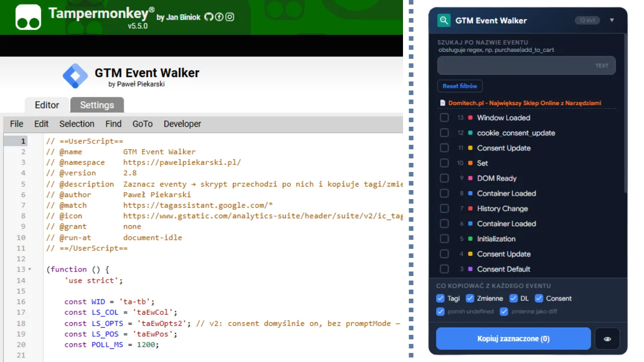Screen dimensions: 644x362
Task: Click the event list scrollbar
Action: click(x=625, y=113)
